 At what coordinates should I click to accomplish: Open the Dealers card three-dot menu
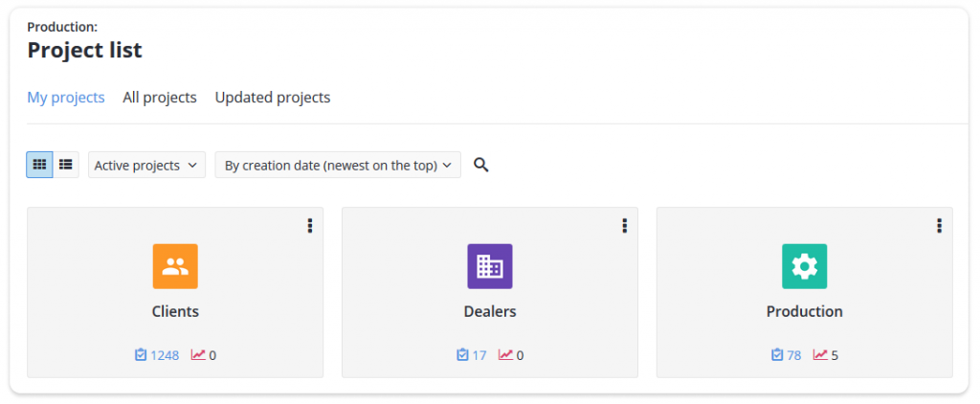pyautogui.click(x=624, y=226)
